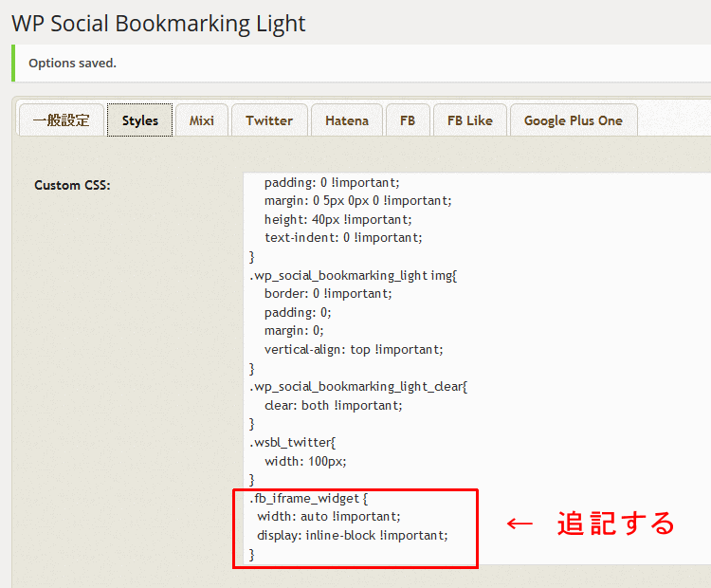Click the line 'display: inline-block !important;'
The image size is (711, 588).
[353, 536]
